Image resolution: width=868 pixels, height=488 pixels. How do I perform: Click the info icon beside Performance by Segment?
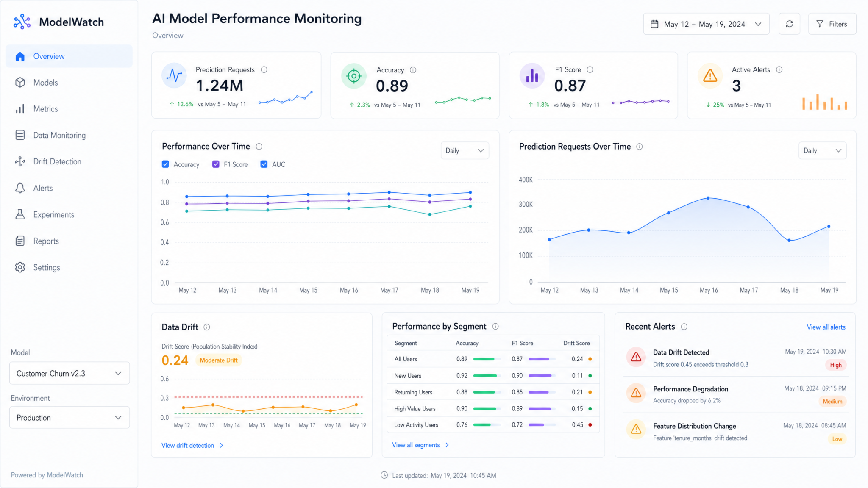(495, 326)
